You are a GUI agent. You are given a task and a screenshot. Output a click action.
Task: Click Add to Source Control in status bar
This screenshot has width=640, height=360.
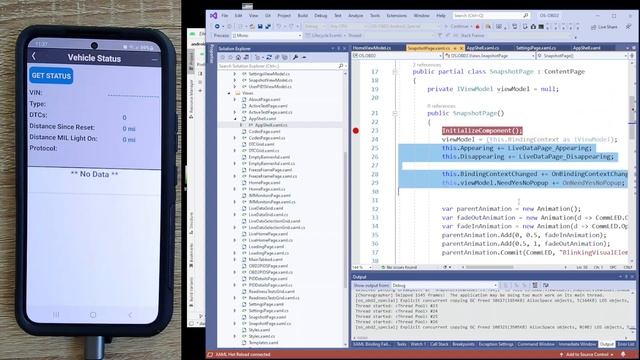pos(587,355)
